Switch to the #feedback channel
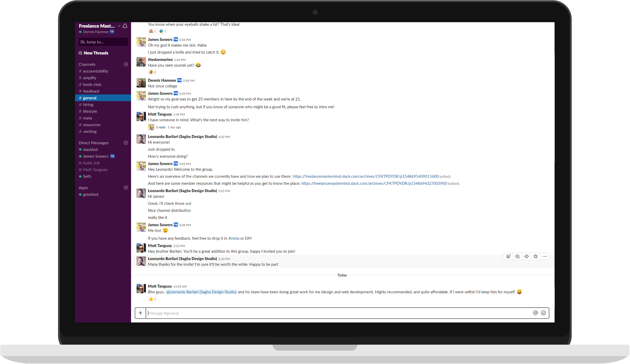Screen dimensions: 630x364 click(91, 91)
